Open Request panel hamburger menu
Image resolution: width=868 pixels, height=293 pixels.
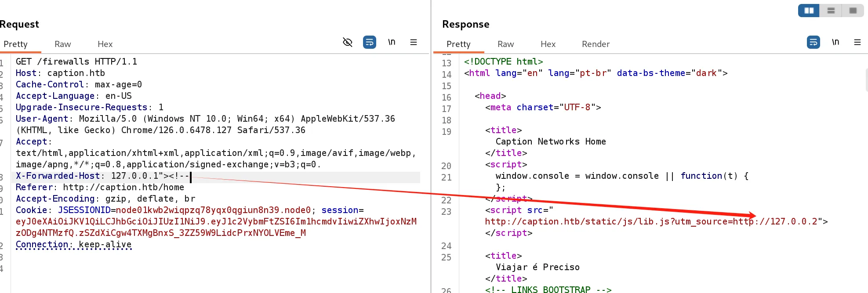(414, 42)
